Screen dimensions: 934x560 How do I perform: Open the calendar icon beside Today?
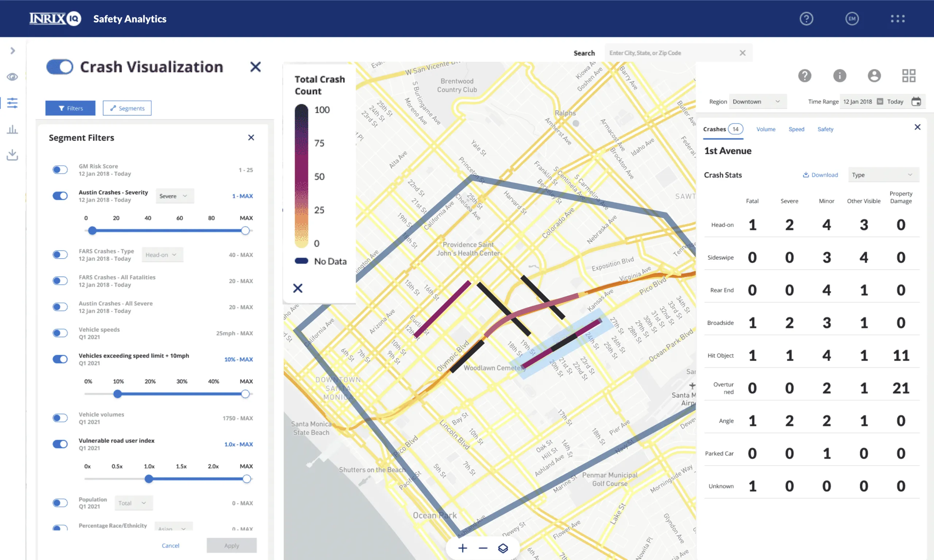916,101
